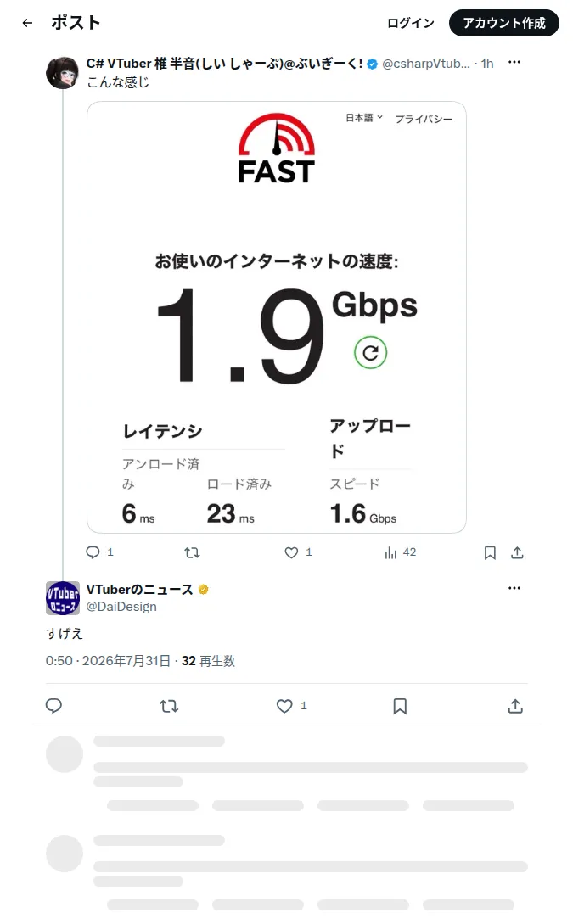573x924 pixels.
Task: Reply to the first post
Action: 93,552
